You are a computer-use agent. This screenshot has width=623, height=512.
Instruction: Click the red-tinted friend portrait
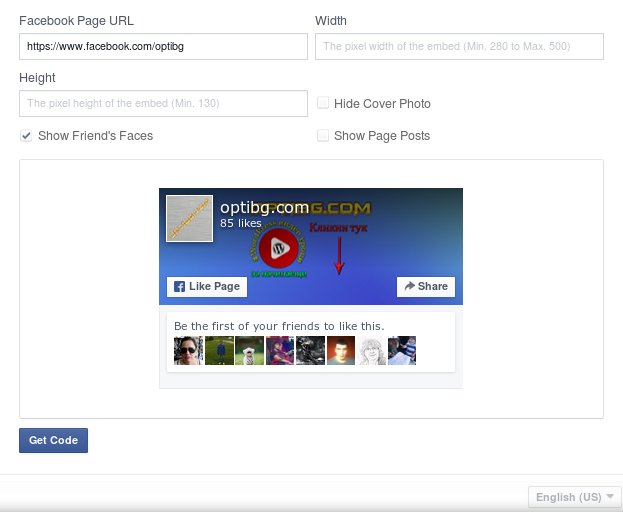[341, 350]
